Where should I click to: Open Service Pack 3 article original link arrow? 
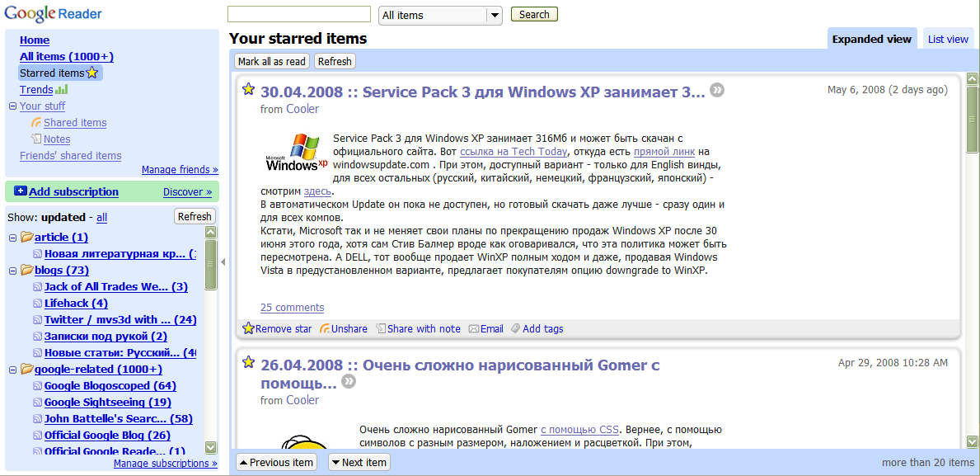[x=718, y=91]
